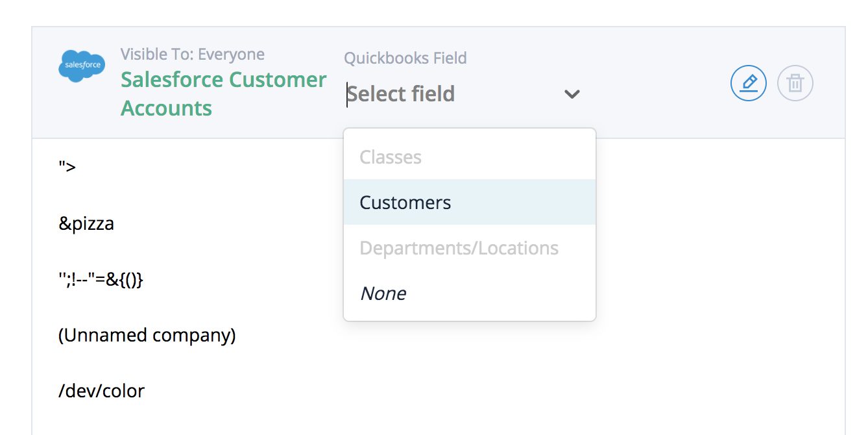Choose Customers from the dropdown list
Screen dimensions: 868x435
point(405,203)
